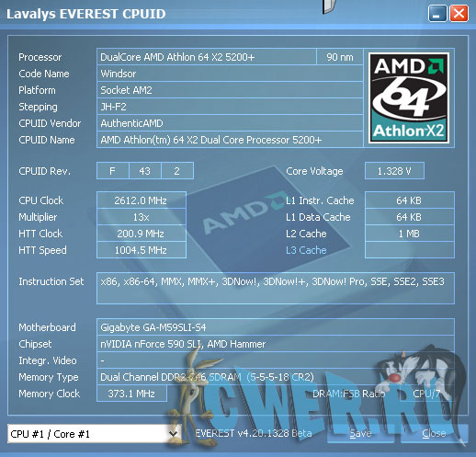476x457 pixels.
Task: Click the HTT Speed label
Action: (42, 250)
